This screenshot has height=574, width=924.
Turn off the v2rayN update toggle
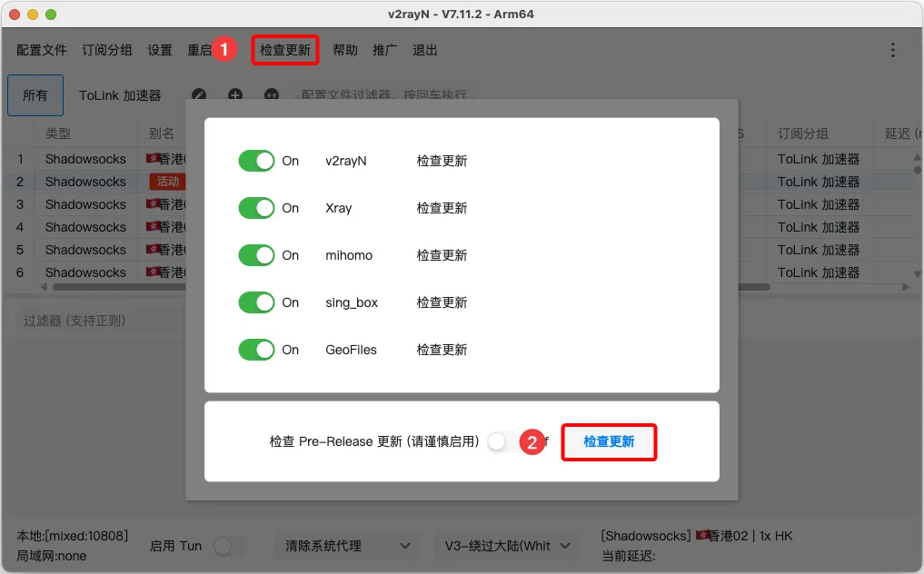tap(256, 161)
